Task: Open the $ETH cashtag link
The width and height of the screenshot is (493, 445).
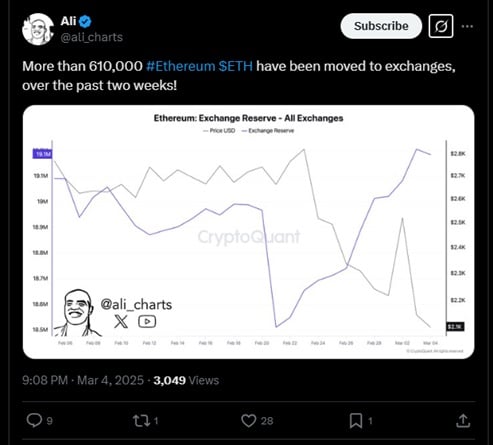Action: (236, 66)
